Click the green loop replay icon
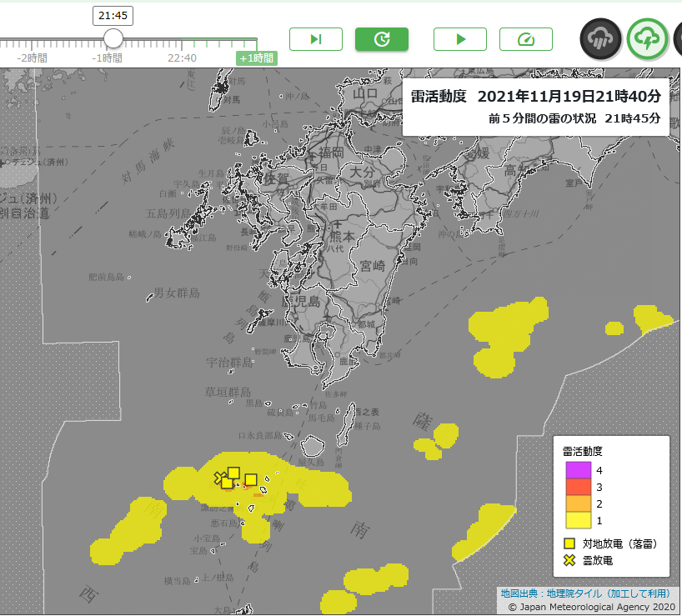 click(382, 38)
